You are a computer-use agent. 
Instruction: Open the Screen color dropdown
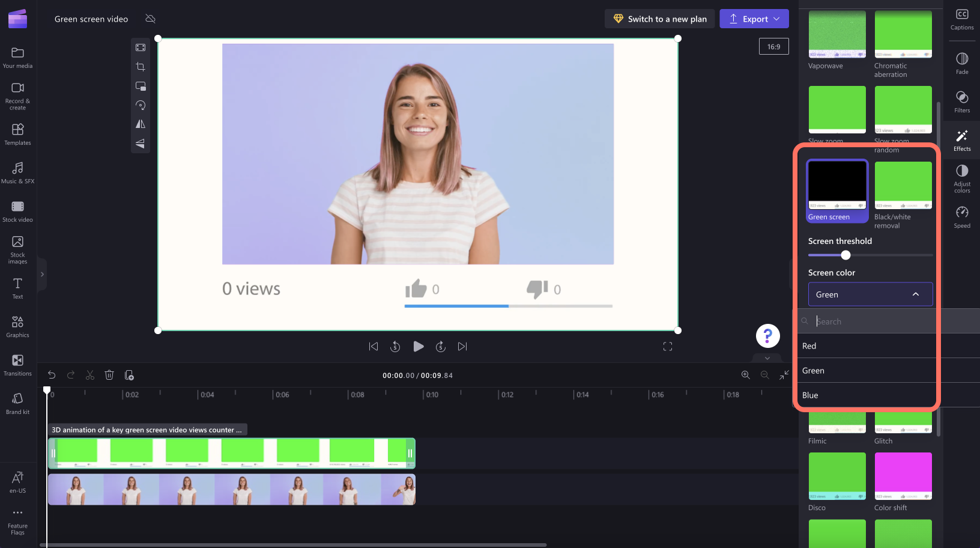870,294
